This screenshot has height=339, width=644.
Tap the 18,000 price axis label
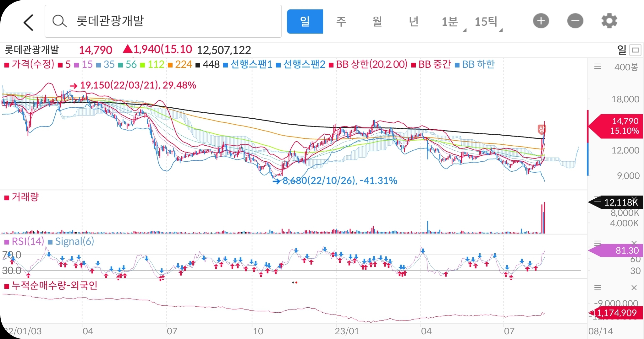[625, 100]
